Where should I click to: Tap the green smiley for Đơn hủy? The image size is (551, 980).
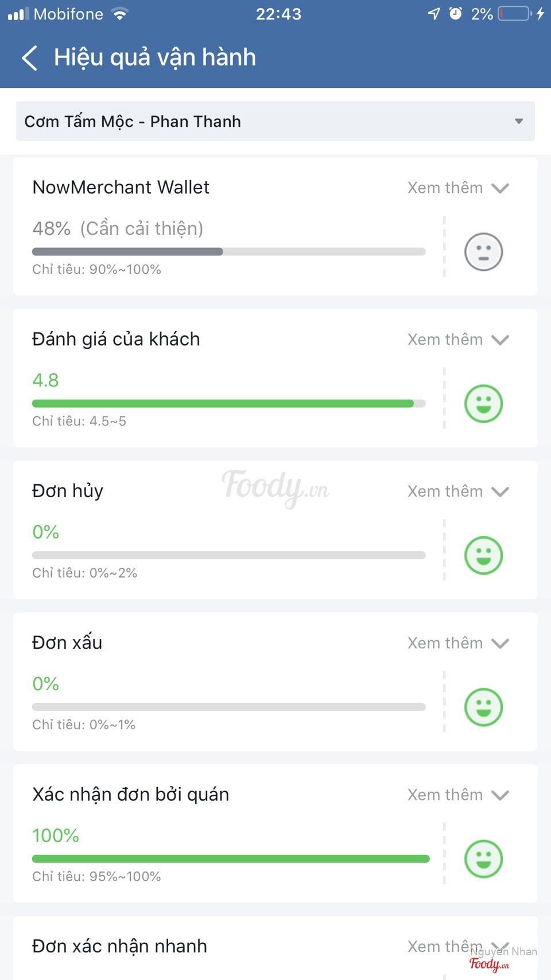pyautogui.click(x=483, y=555)
